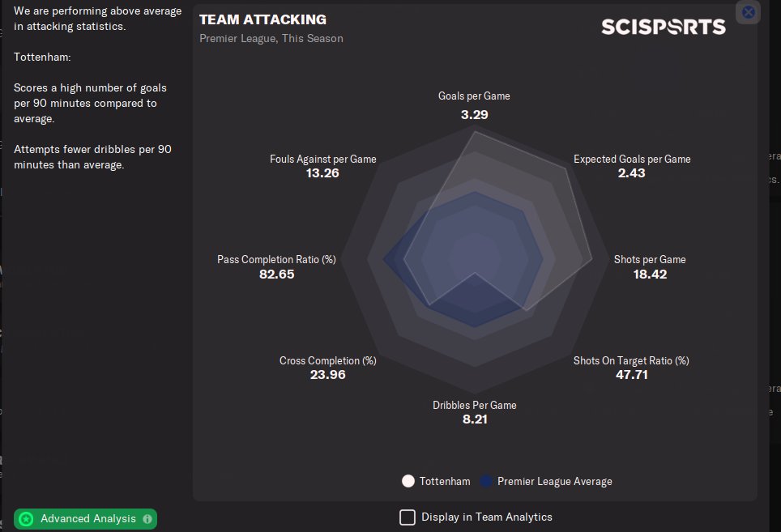Enable Display in Team Analytics checkbox
781x532 pixels.
pyautogui.click(x=408, y=517)
